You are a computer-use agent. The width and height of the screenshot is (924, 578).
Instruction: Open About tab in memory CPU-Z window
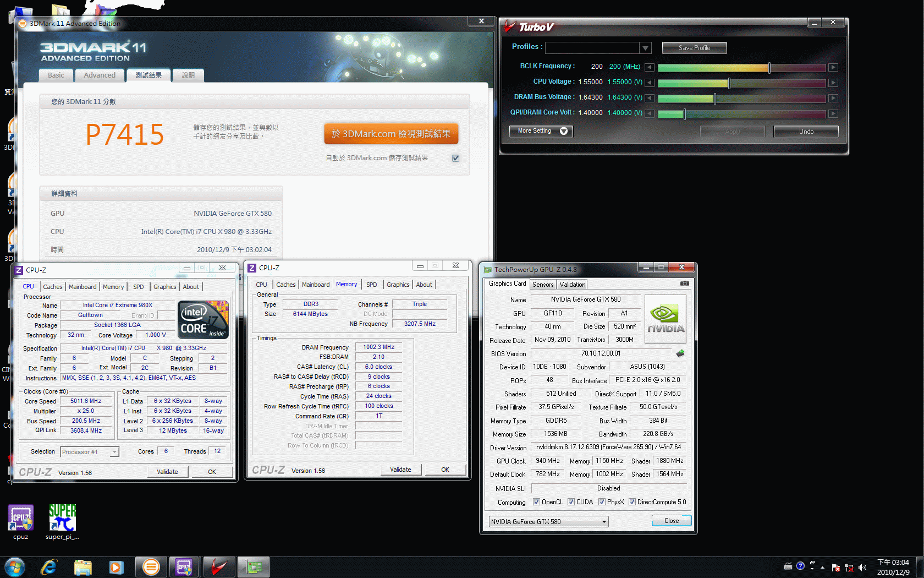point(424,285)
